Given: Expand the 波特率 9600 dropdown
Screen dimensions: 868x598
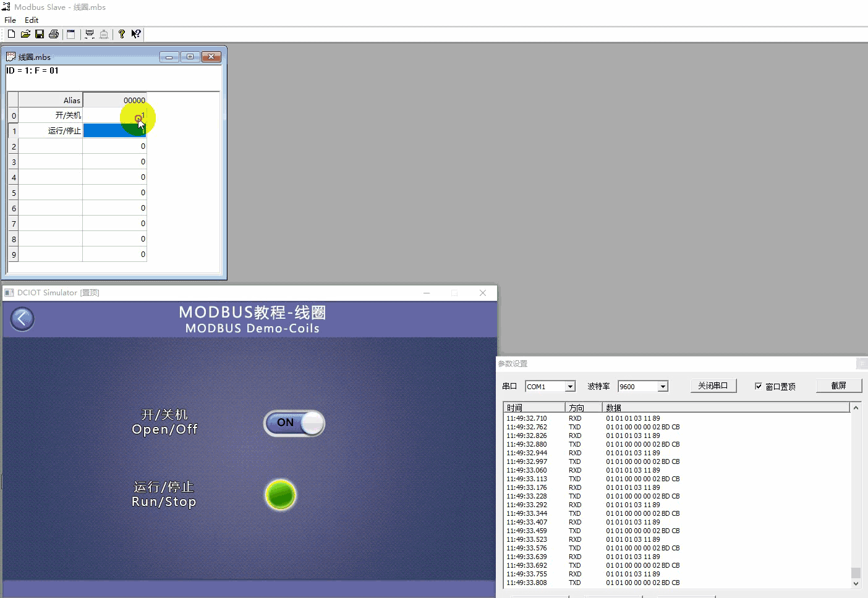Looking at the screenshot, I should point(663,387).
